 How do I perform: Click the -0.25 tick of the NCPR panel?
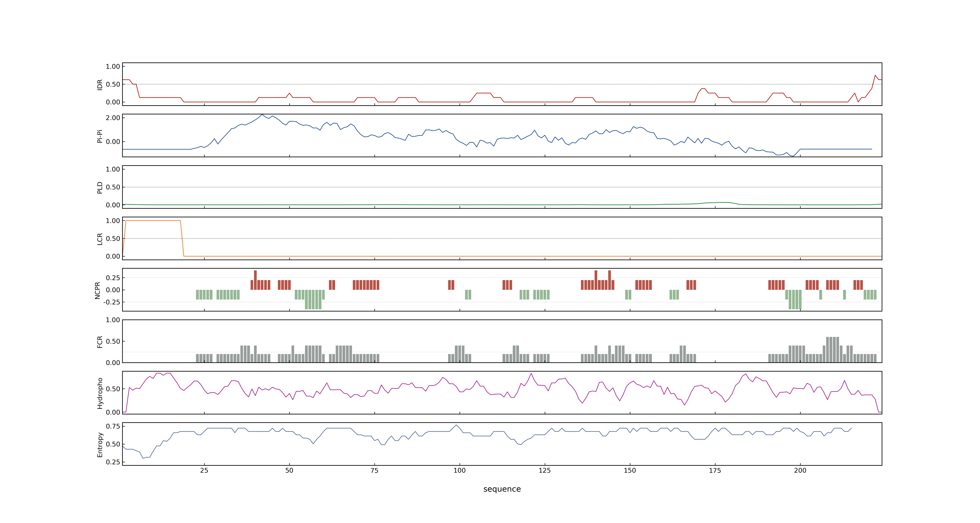pyautogui.click(x=112, y=302)
